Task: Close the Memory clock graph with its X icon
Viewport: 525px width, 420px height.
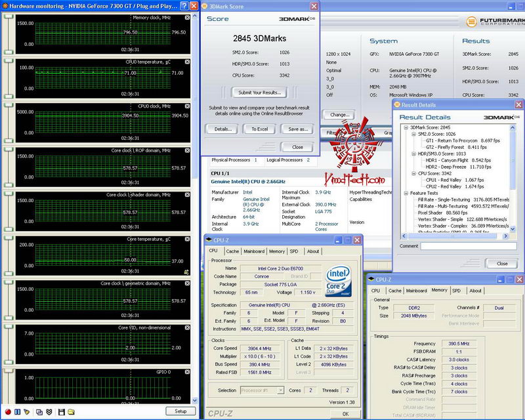Action: [187, 18]
